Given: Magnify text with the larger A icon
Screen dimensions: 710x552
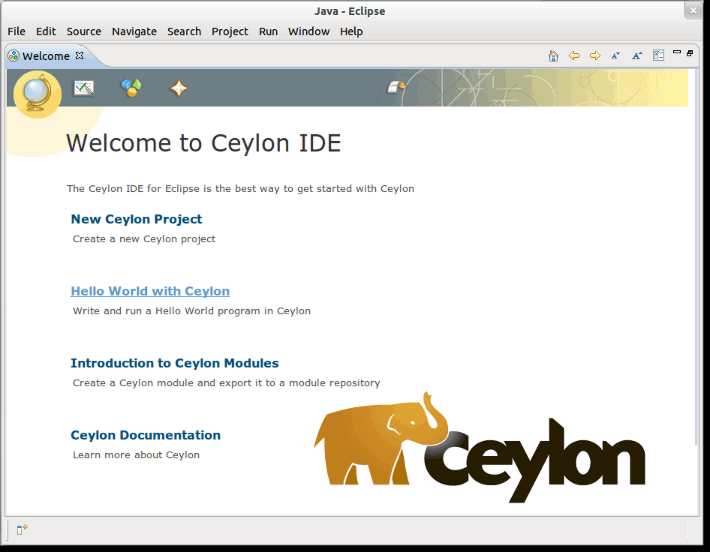Looking at the screenshot, I should [x=637, y=56].
